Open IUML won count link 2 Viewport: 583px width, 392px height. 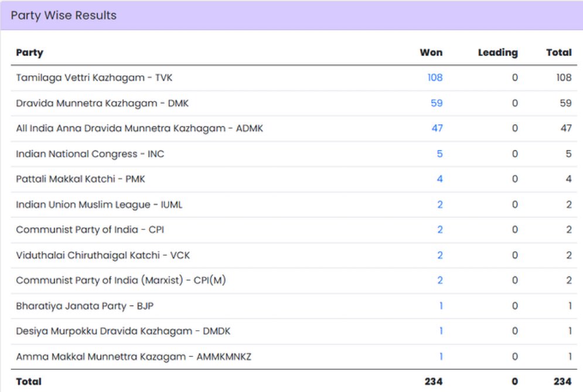[440, 204]
